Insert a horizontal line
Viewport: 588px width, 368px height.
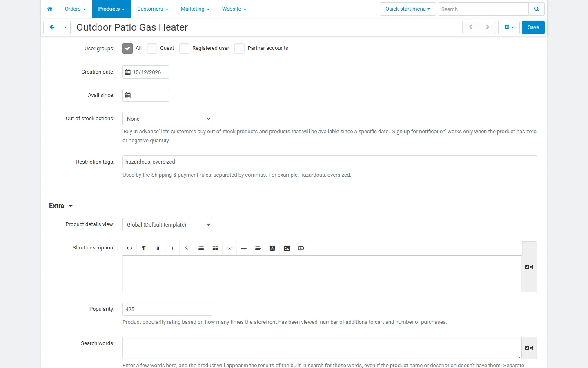tap(244, 248)
